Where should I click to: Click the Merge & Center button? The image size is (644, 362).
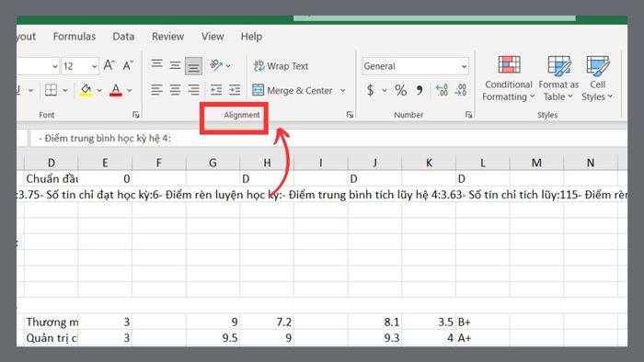click(293, 90)
